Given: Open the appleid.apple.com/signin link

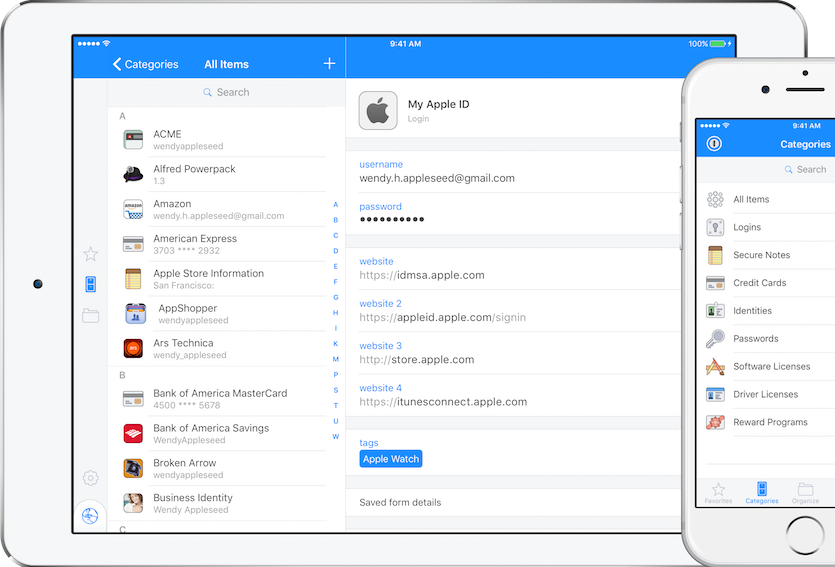Looking at the screenshot, I should 513,311.
